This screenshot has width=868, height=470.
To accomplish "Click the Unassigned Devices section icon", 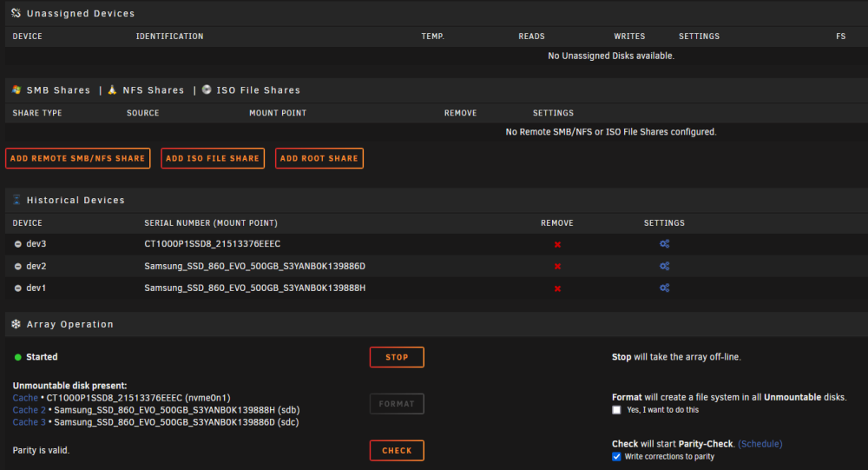I will coord(16,13).
